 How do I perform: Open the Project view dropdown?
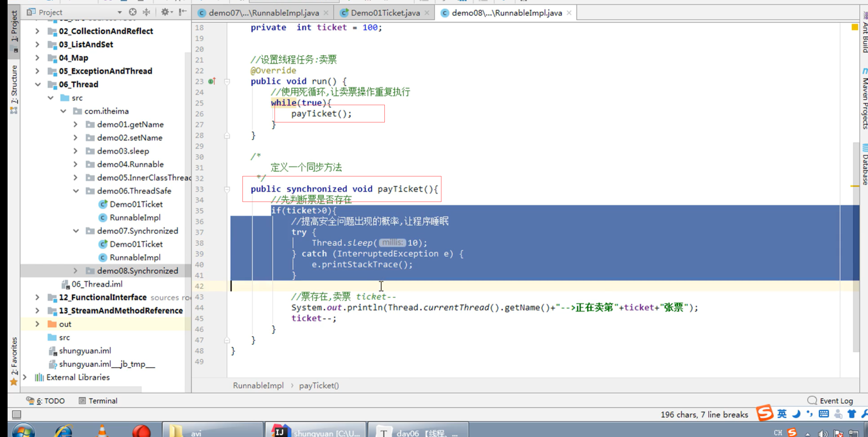pos(119,12)
